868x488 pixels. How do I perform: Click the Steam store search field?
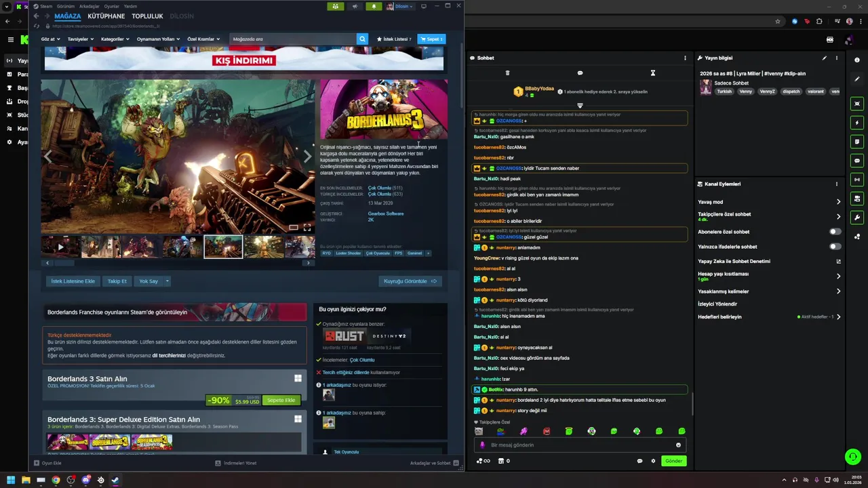click(292, 39)
